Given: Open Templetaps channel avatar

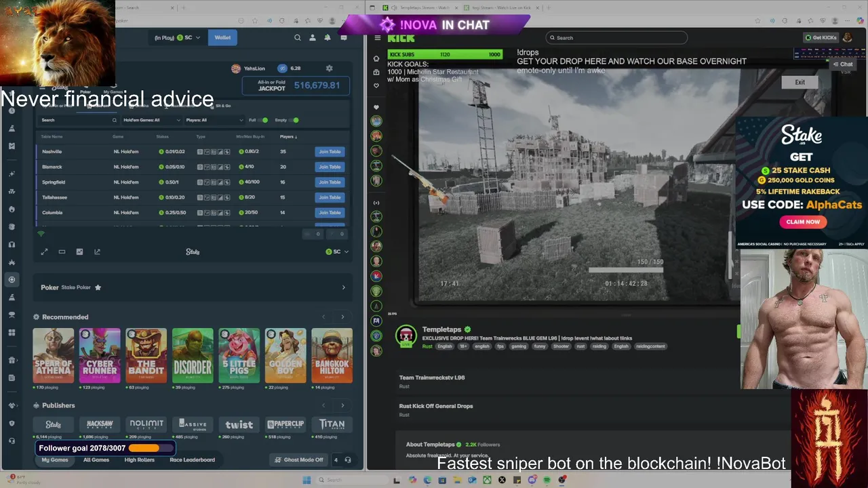Looking at the screenshot, I should [406, 336].
